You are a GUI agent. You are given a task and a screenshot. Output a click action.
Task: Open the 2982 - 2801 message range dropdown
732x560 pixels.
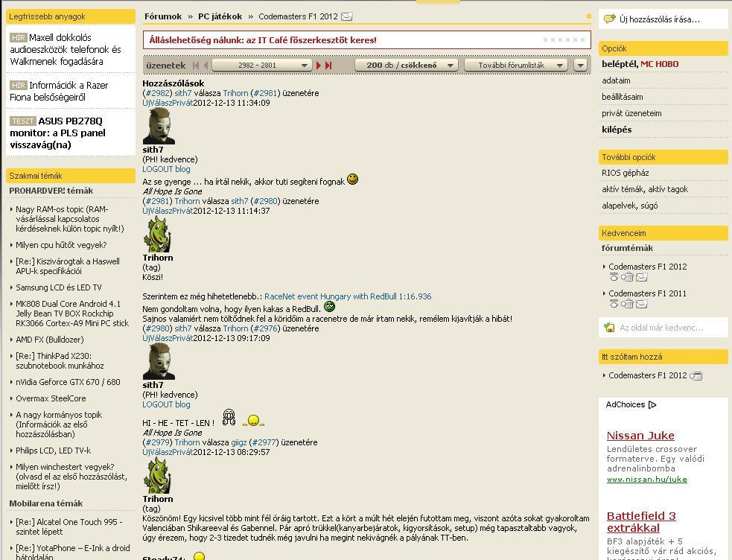[x=262, y=66]
